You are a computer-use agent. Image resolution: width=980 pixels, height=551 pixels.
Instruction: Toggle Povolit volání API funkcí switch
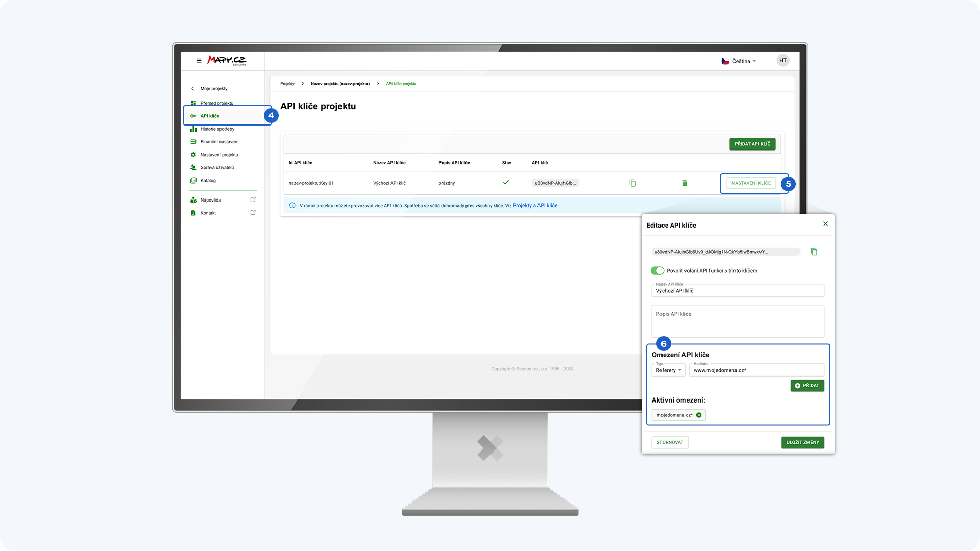click(657, 271)
